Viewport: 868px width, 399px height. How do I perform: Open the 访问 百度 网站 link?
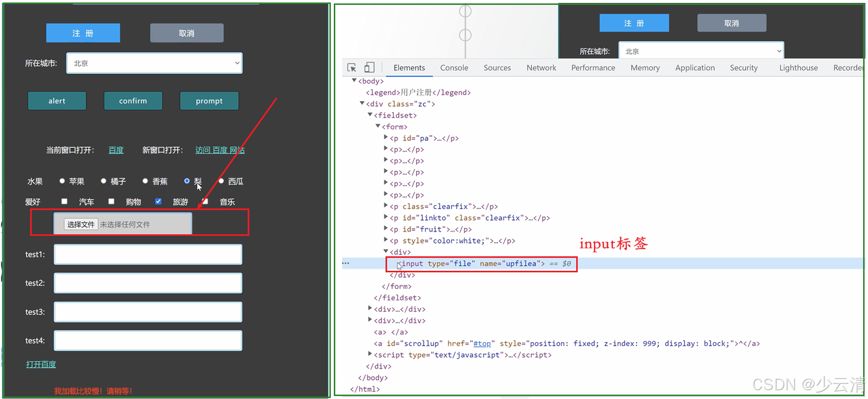point(220,150)
